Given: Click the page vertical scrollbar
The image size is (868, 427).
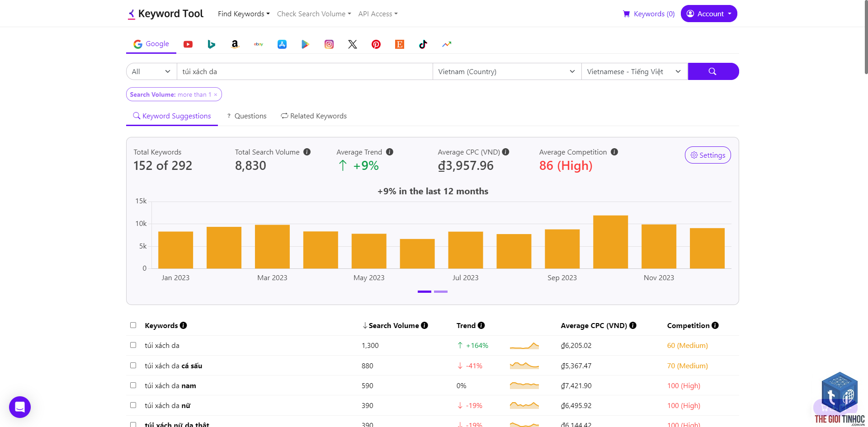Looking at the screenshot, I should 866,37.
